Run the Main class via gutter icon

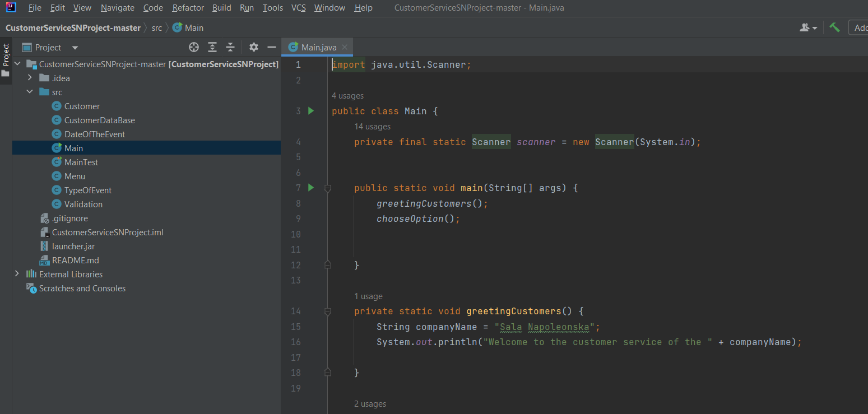pyautogui.click(x=311, y=110)
